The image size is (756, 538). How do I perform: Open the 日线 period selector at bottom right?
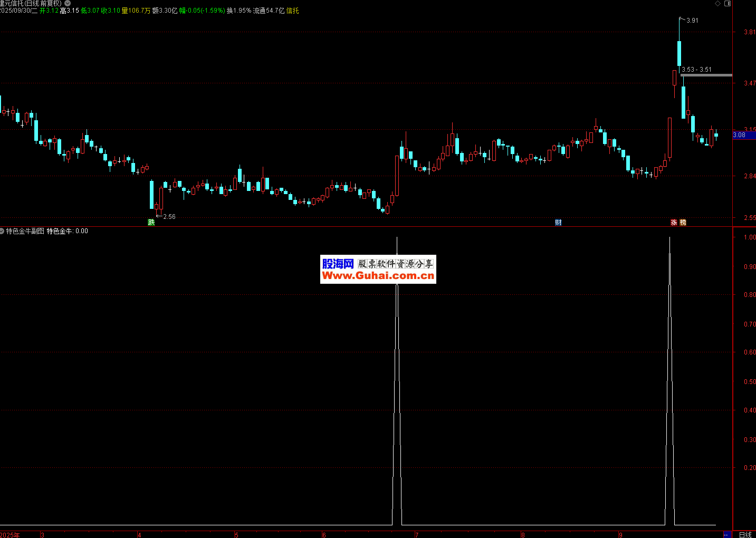[745, 534]
